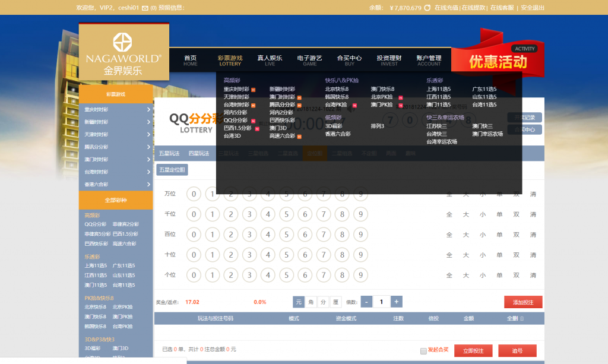Expand 重庆时时彩 in the sidebar
The width and height of the screenshot is (608, 364).
click(116, 109)
